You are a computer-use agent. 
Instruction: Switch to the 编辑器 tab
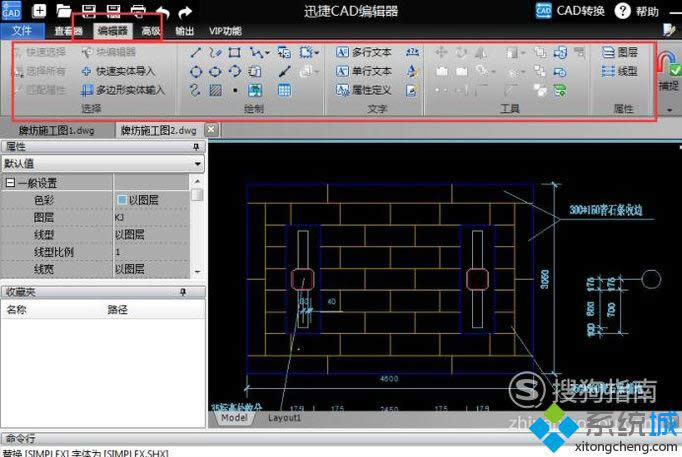click(x=113, y=31)
